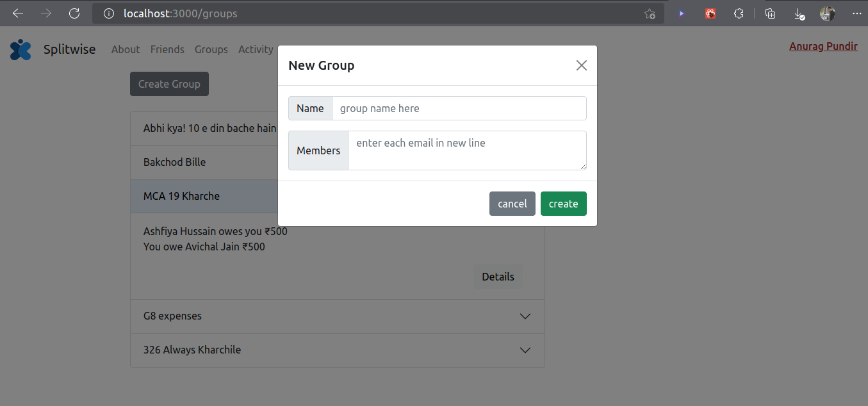The height and width of the screenshot is (406, 868).
Task: Open the browser downloads icon
Action: tap(798, 13)
